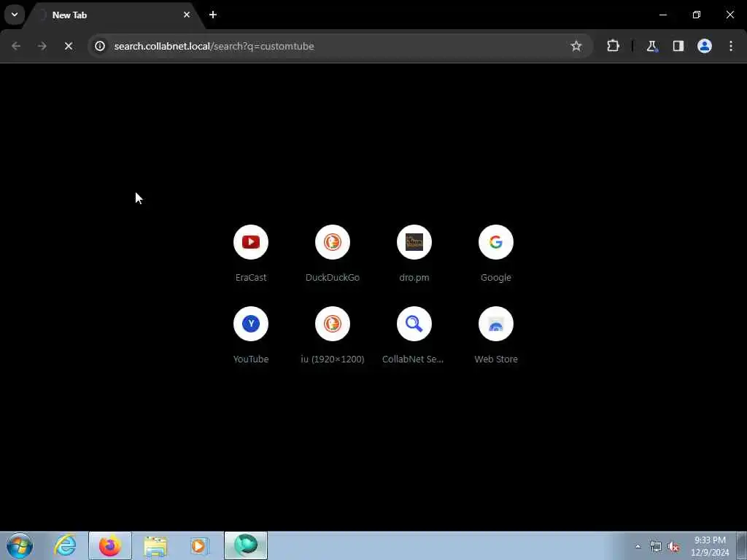Open Windows Explorer from taskbar

tap(155, 545)
